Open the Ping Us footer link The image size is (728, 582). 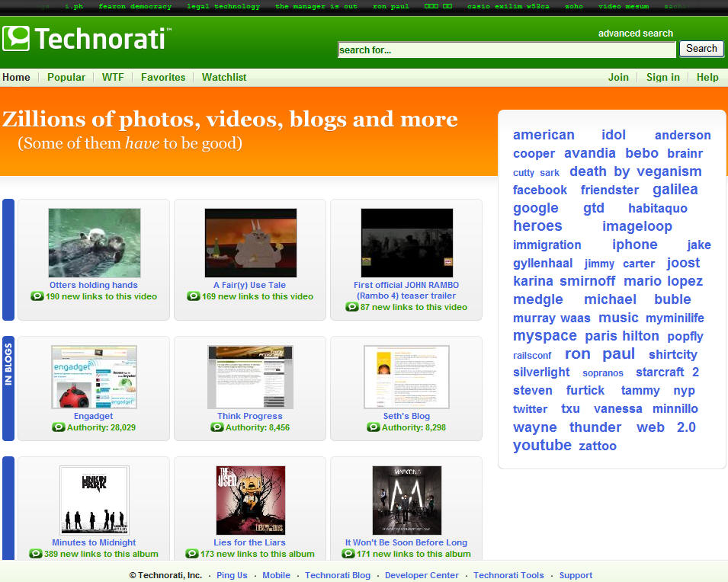point(232,575)
